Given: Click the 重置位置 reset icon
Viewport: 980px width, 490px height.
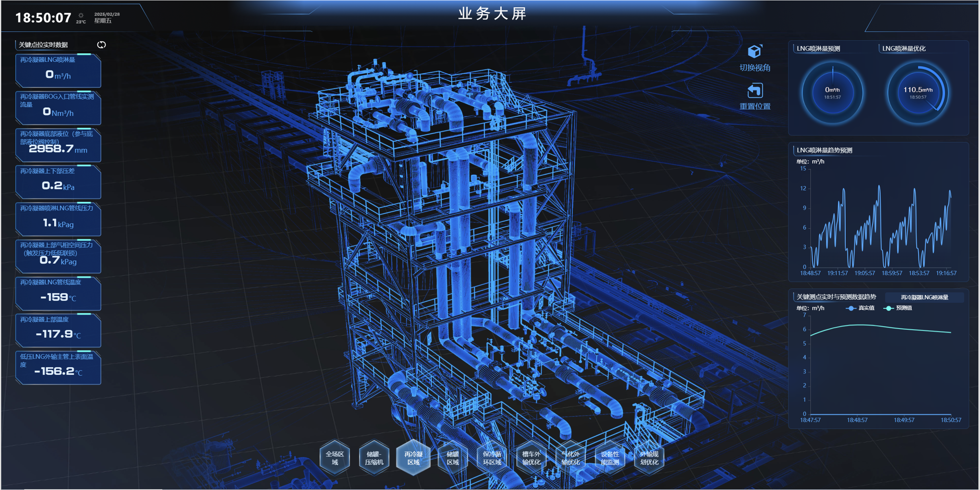Looking at the screenshot, I should 755,91.
